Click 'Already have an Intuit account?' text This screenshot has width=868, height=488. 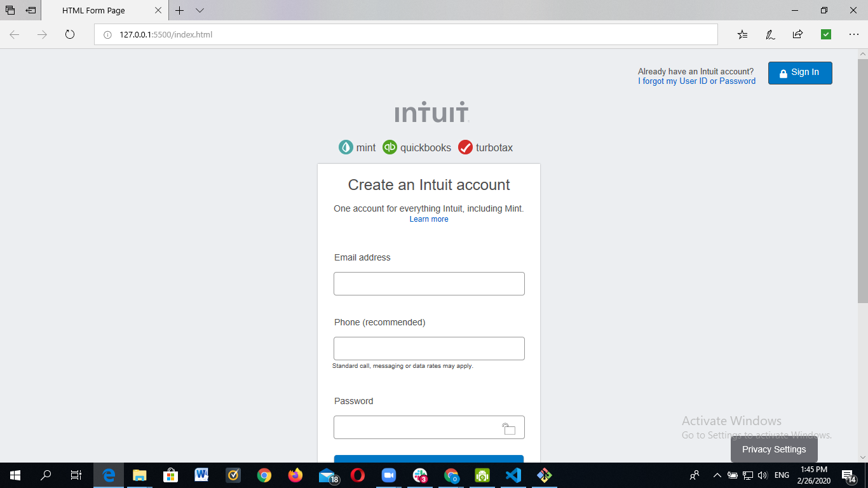696,72
